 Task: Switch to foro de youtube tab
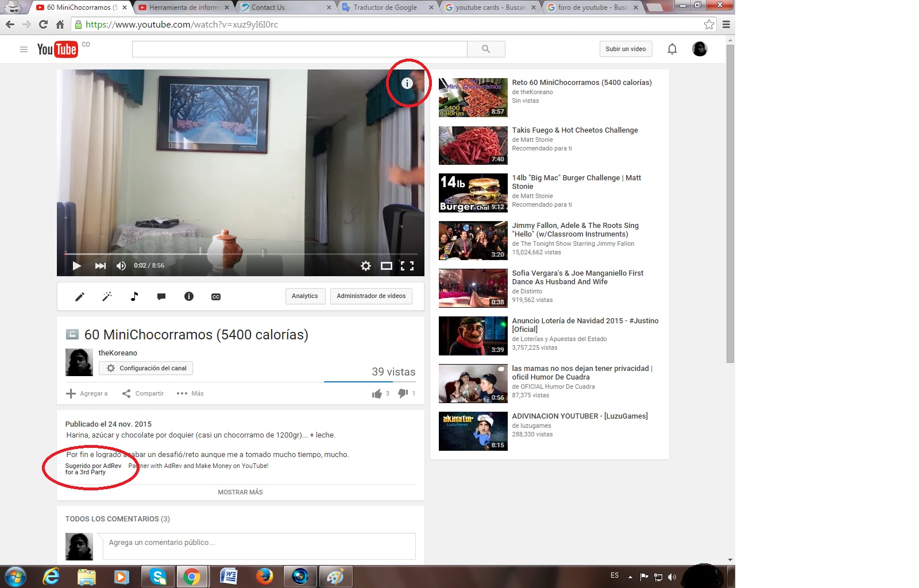[592, 7]
